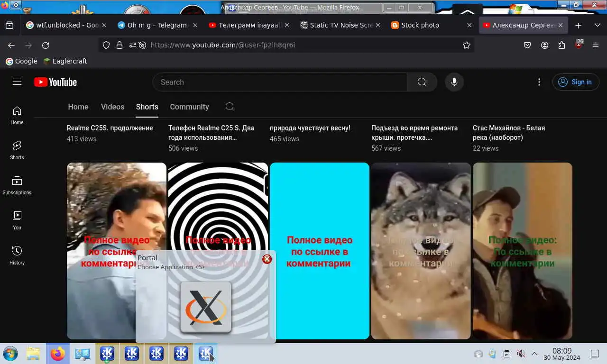This screenshot has width=607, height=364.
Task: Open Firefox application hamburger menu
Action: [596, 45]
